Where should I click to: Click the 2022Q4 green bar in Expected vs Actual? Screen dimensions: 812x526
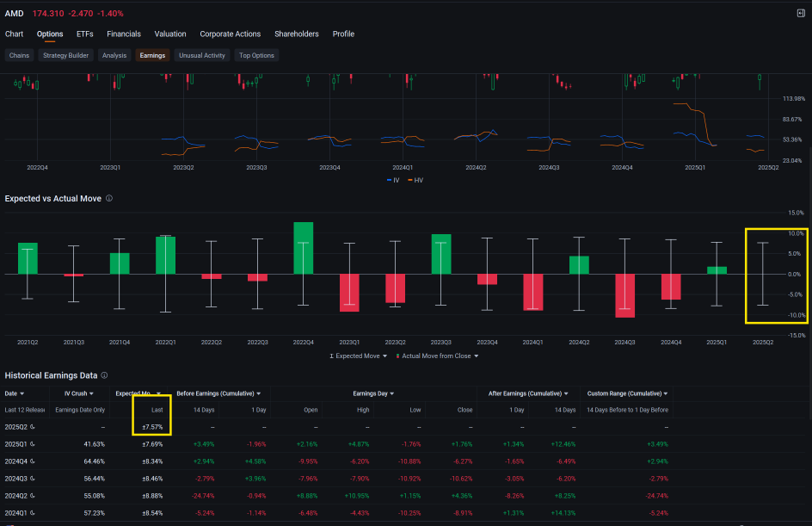click(304, 248)
